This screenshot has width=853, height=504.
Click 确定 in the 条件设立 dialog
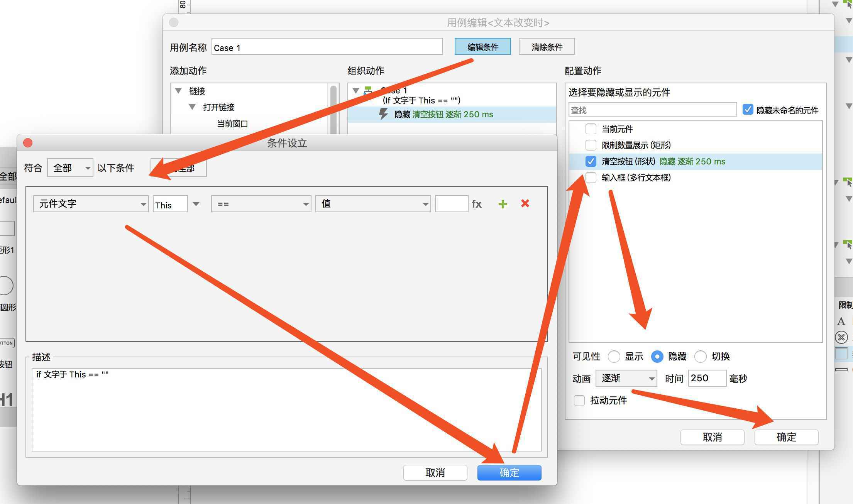[509, 473]
